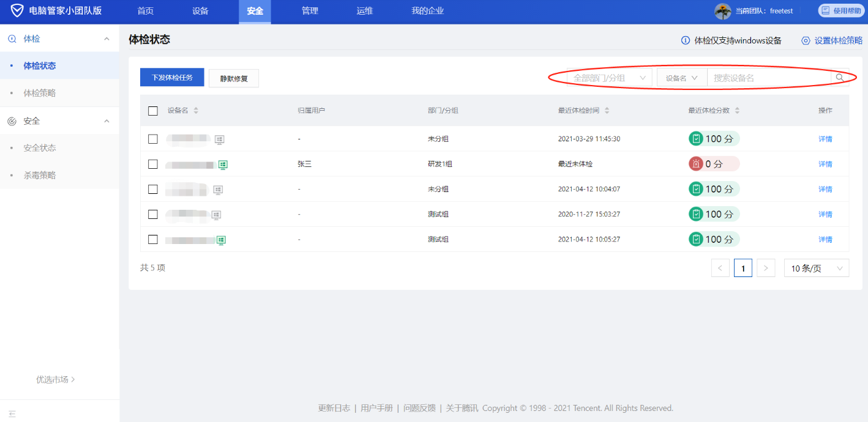Click the sidebar collapse icon at bottom left
The width and height of the screenshot is (868, 422).
[12, 413]
